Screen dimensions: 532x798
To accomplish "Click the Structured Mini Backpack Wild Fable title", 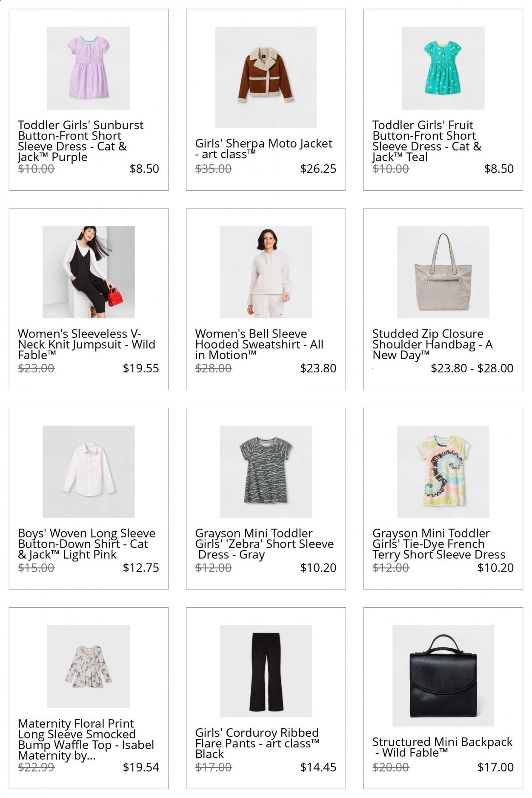I will coord(443,747).
